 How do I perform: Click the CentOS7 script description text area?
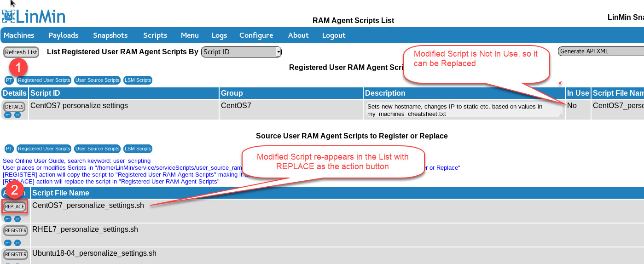pos(463,110)
